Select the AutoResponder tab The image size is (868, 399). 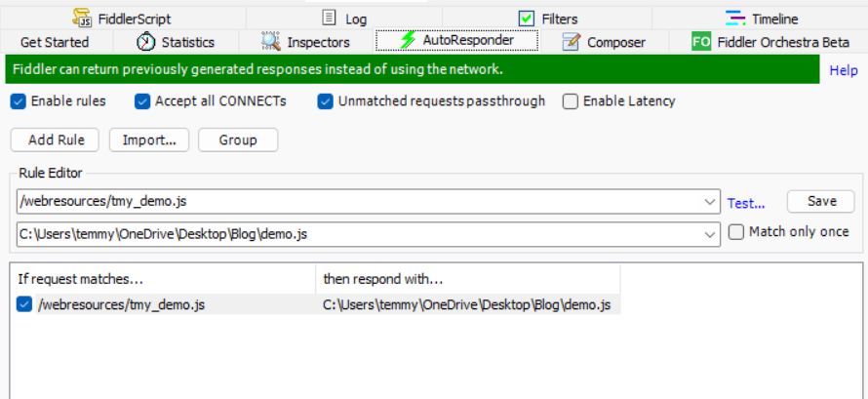click(x=456, y=40)
